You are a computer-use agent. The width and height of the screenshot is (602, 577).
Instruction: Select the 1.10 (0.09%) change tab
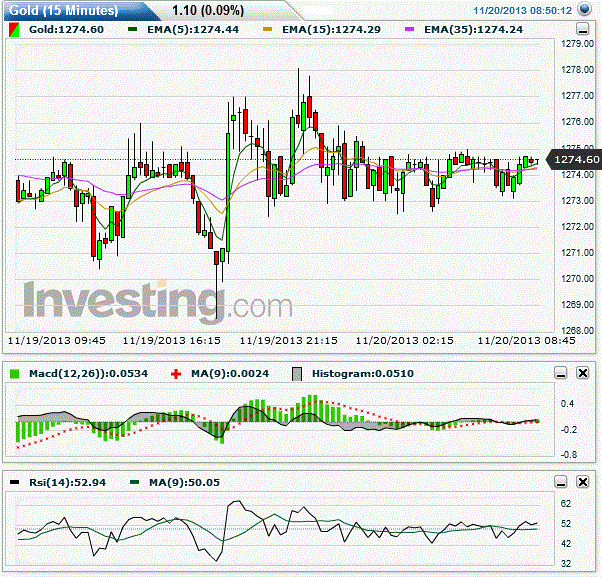click(208, 10)
